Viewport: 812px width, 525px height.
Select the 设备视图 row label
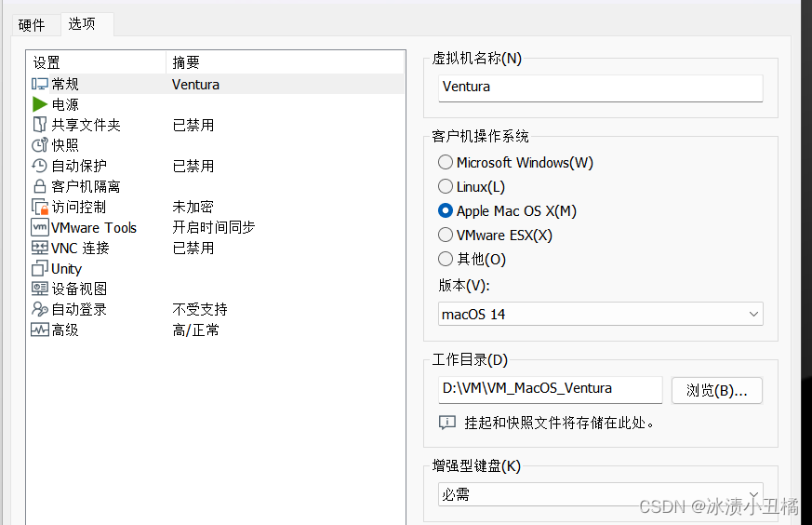click(x=79, y=289)
